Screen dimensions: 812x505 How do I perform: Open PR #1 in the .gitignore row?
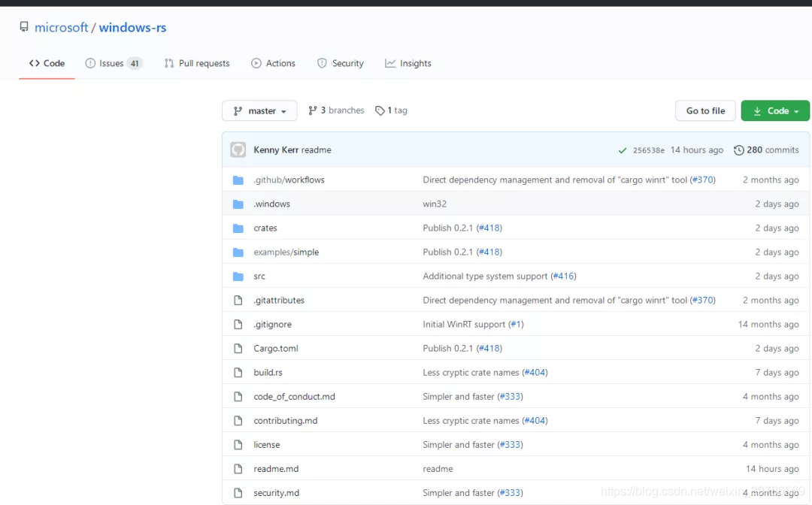tap(516, 324)
